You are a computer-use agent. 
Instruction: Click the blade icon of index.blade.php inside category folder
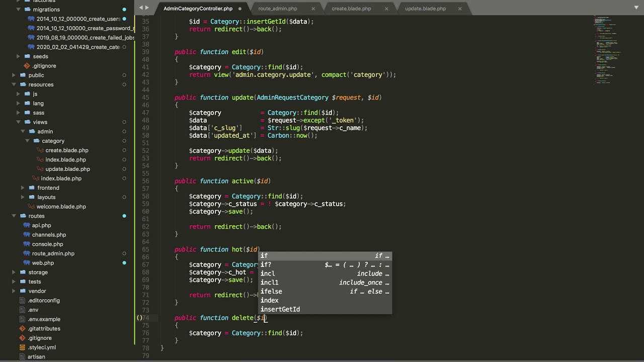tap(41, 160)
